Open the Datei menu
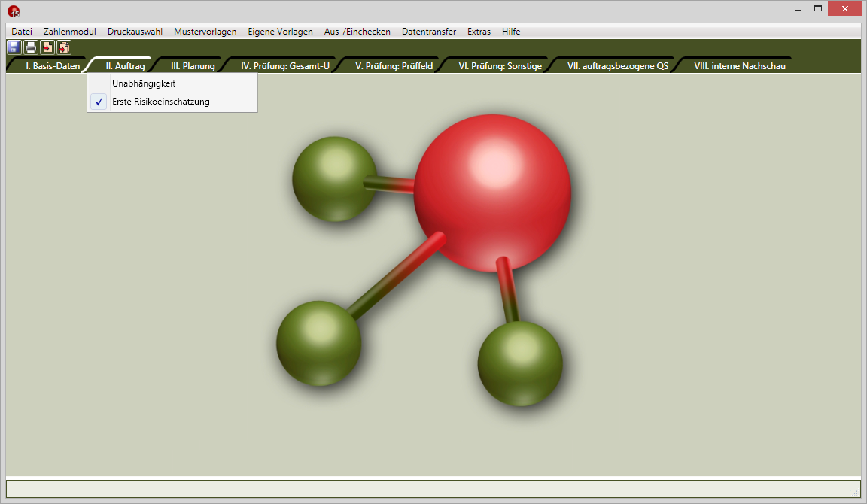Viewport: 867px width, 504px height. tap(22, 32)
